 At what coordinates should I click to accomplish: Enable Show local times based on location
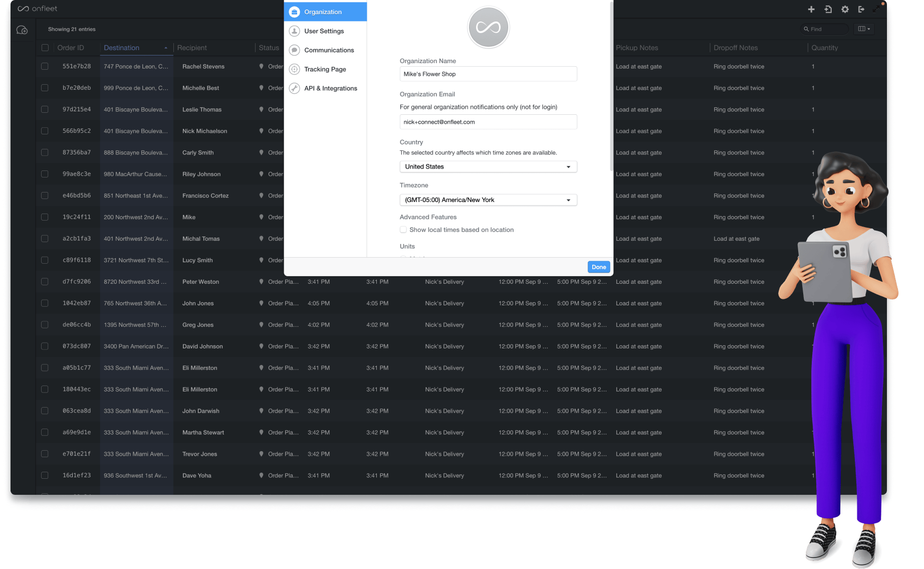tap(403, 230)
